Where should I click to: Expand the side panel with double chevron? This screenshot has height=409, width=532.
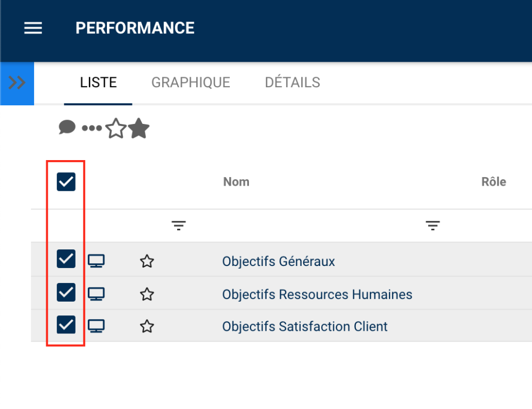click(x=17, y=83)
